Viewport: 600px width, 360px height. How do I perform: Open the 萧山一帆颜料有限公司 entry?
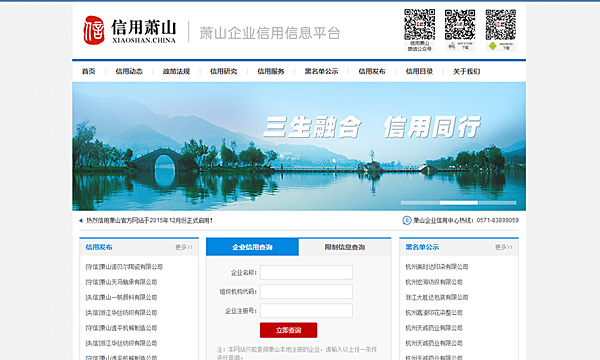click(121, 297)
